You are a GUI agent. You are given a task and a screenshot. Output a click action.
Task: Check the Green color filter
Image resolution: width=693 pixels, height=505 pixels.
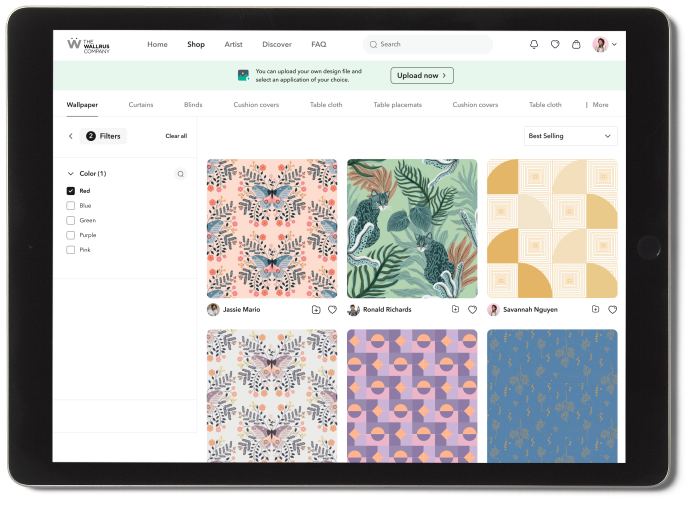pyautogui.click(x=71, y=220)
